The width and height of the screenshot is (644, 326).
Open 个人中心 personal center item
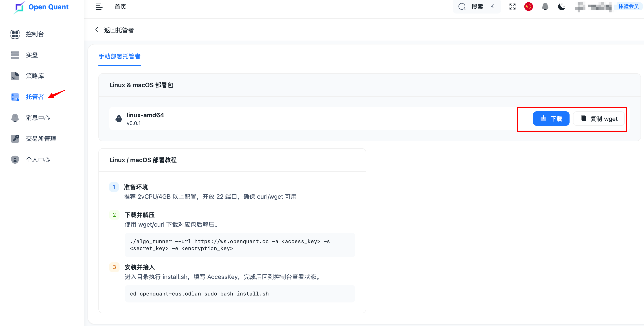pos(38,159)
